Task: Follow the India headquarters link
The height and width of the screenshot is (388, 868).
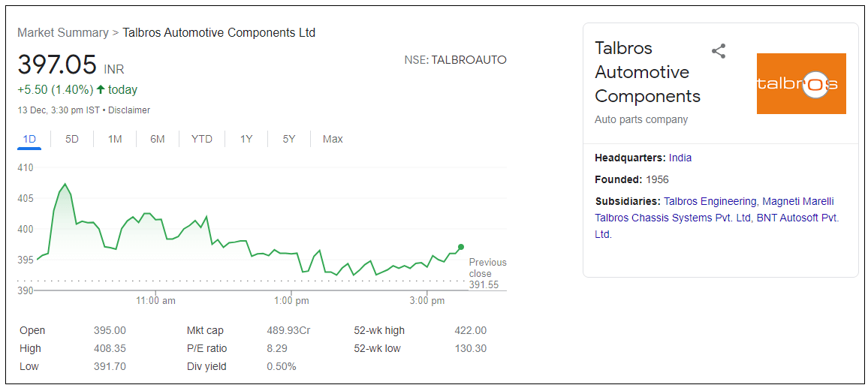Action: [x=680, y=158]
